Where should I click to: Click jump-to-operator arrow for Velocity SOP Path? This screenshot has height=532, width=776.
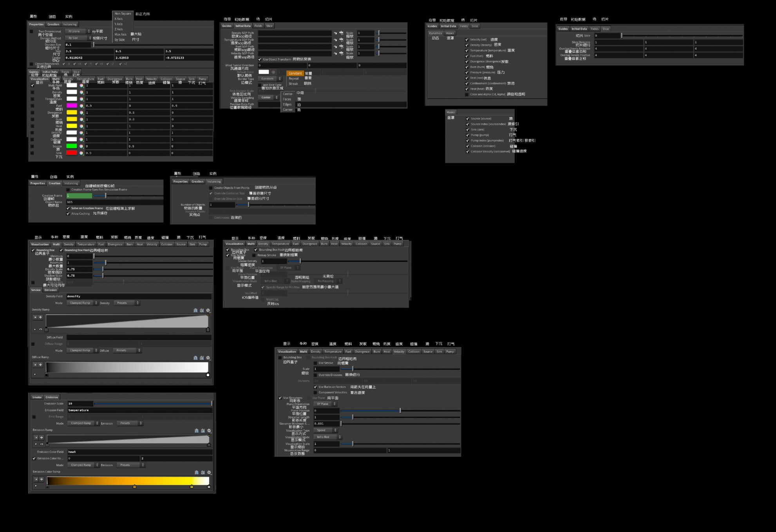[x=335, y=53]
